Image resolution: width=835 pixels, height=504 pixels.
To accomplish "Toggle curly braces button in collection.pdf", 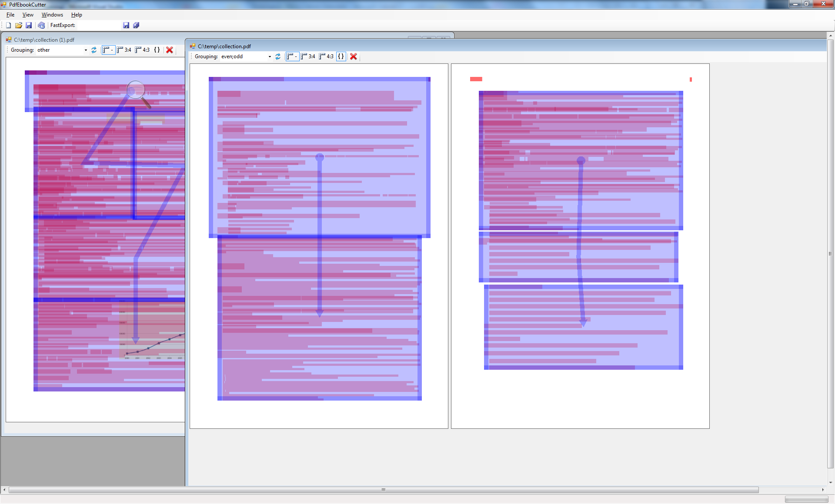I will [x=341, y=56].
